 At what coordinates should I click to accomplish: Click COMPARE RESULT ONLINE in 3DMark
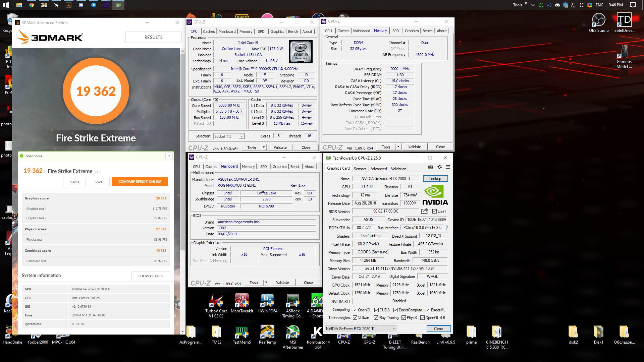[x=140, y=182]
